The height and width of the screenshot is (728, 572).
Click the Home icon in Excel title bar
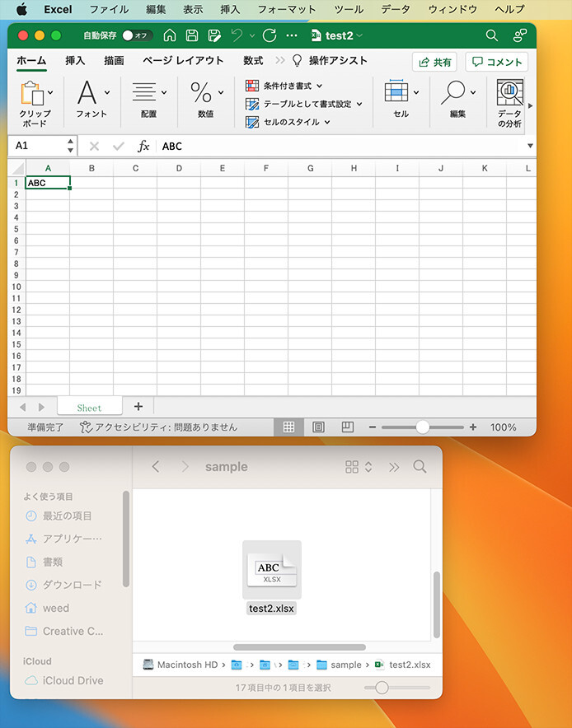170,35
